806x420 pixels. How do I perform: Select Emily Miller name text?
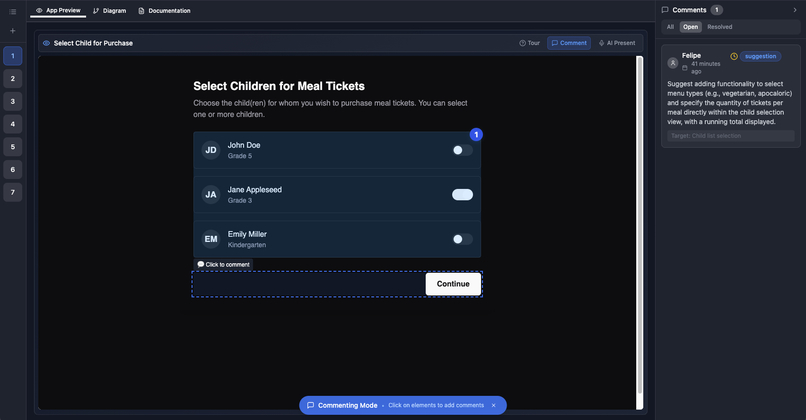247,234
